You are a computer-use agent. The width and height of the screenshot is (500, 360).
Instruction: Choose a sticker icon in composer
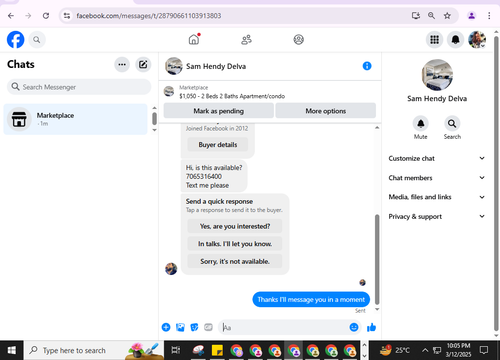click(194, 327)
